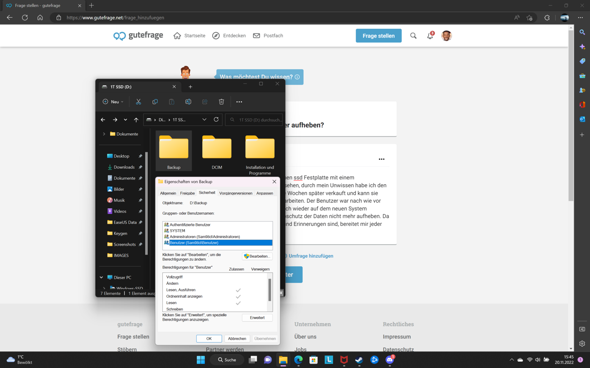The width and height of the screenshot is (590, 368).
Task: Switch to the Freigabe tab
Action: coord(187,193)
